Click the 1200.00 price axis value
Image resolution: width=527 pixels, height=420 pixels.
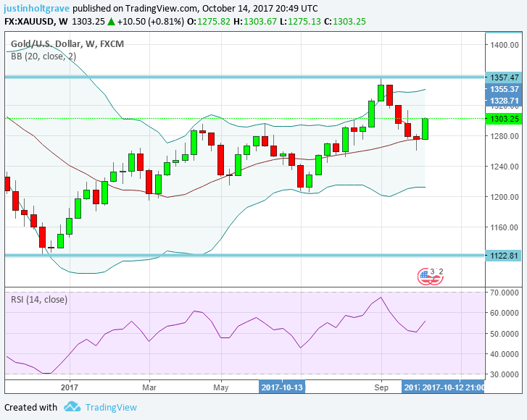504,197
